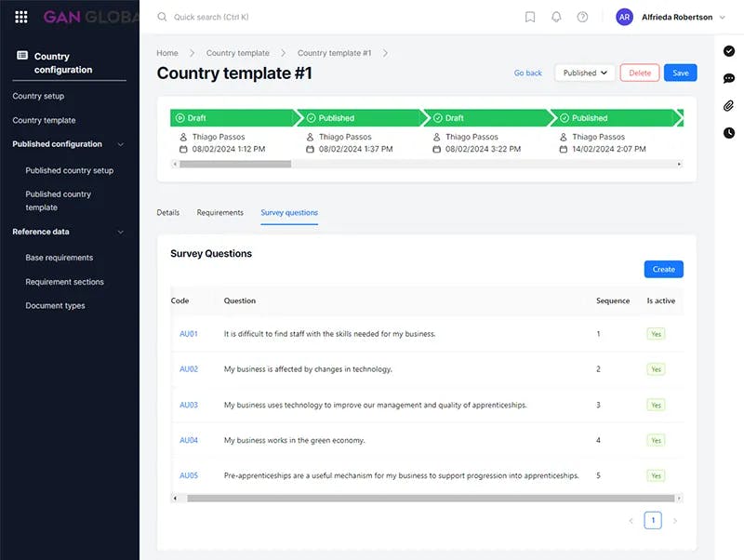The height and width of the screenshot is (560, 744).
Task: Open the Published status dropdown
Action: (585, 73)
